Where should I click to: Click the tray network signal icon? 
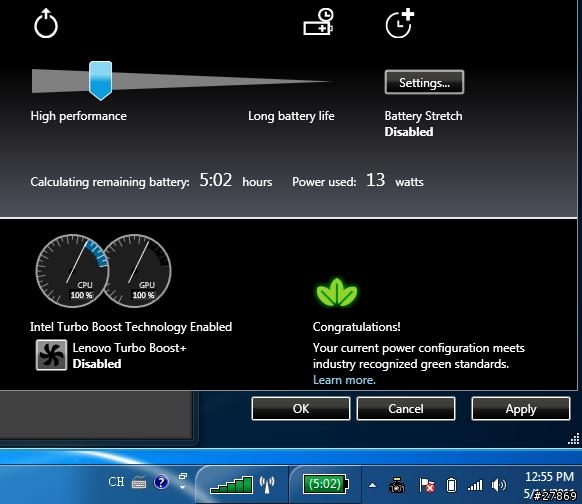pyautogui.click(x=475, y=485)
